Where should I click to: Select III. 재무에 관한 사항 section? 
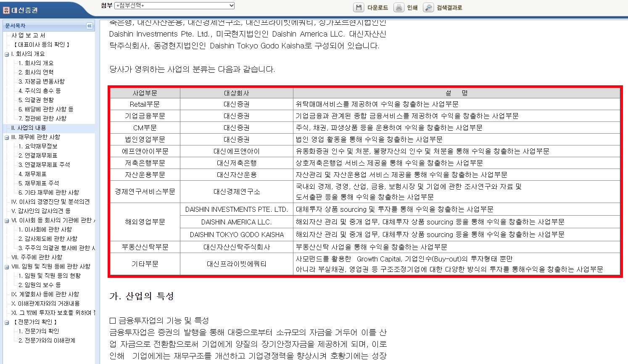(x=36, y=137)
